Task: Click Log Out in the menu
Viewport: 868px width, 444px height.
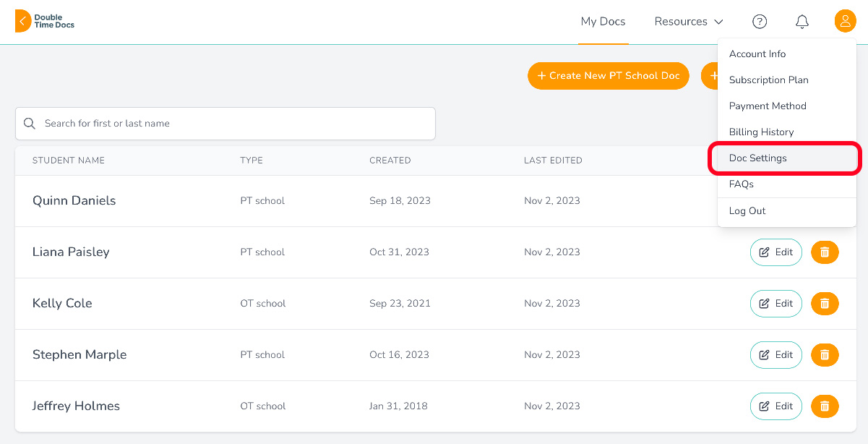Action: coord(747,211)
